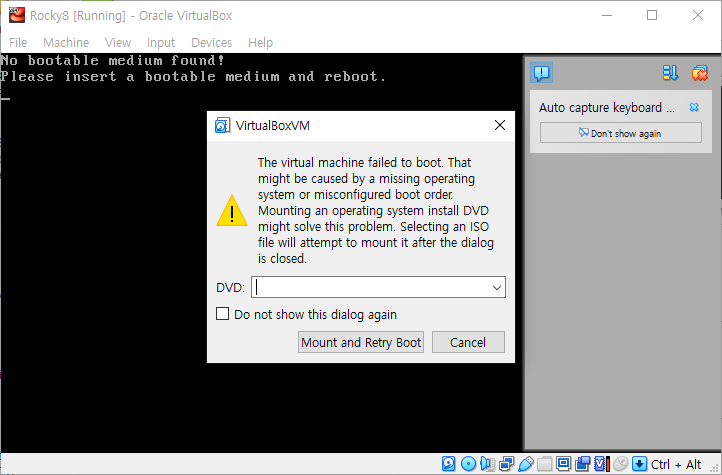
Task: Click the network adapters status icon
Action: [x=507, y=463]
